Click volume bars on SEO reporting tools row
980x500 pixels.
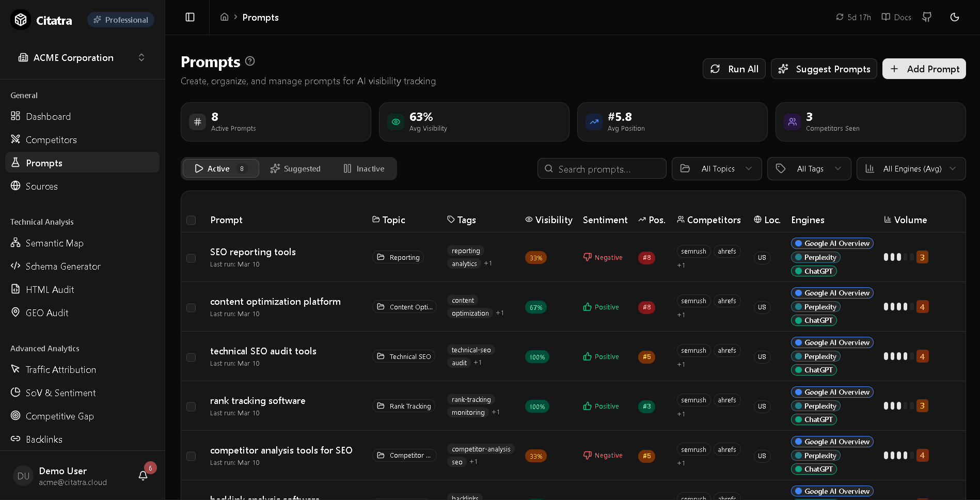tap(898, 257)
